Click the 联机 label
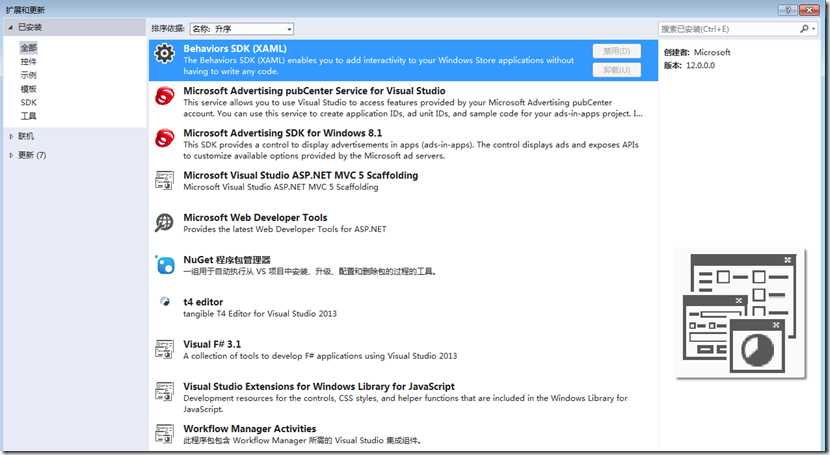Screen dimensions: 830x455 click(26, 136)
